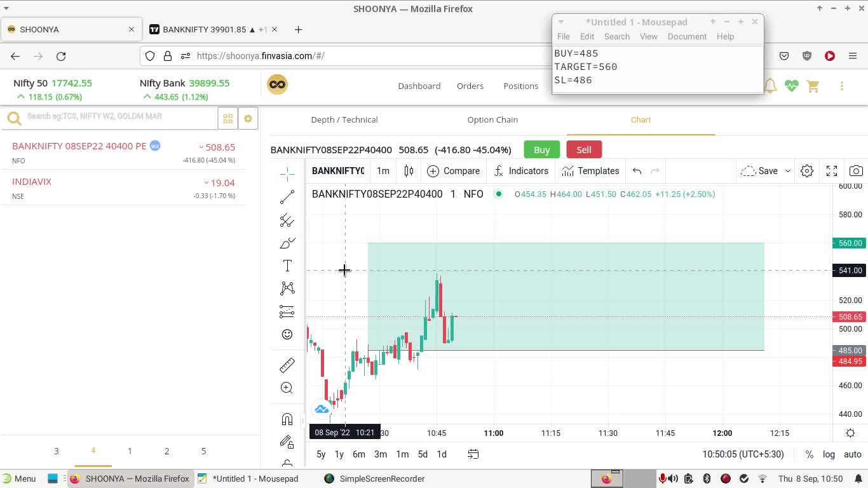Switch watchlist to grid view icon
Viewport: 868px width, 488px height.
coord(227,119)
